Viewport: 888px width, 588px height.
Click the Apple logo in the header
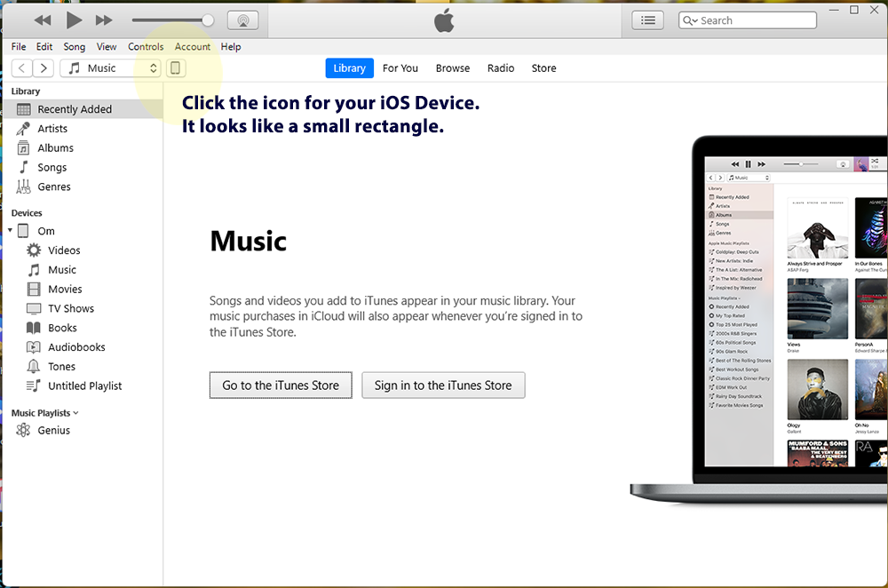[x=444, y=20]
